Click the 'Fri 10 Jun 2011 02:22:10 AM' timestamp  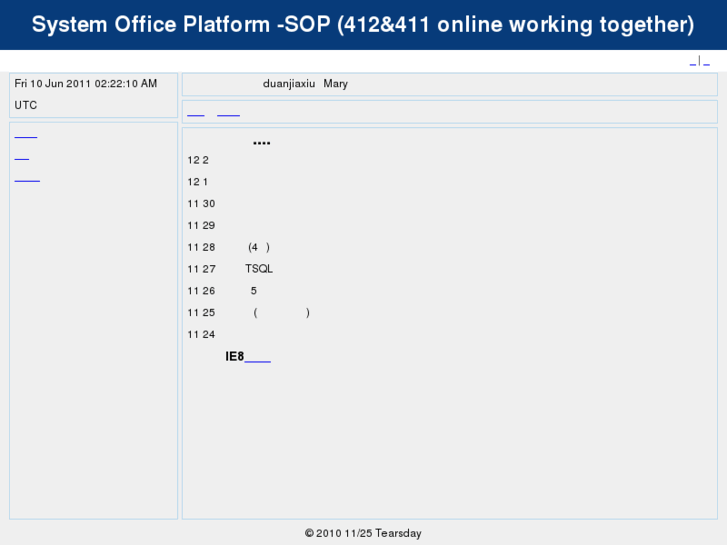coord(86,83)
